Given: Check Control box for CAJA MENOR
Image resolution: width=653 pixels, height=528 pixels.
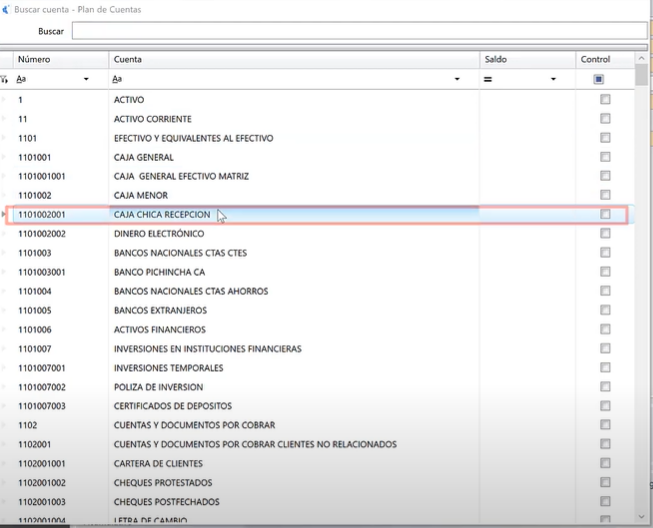Looking at the screenshot, I should click(605, 195).
